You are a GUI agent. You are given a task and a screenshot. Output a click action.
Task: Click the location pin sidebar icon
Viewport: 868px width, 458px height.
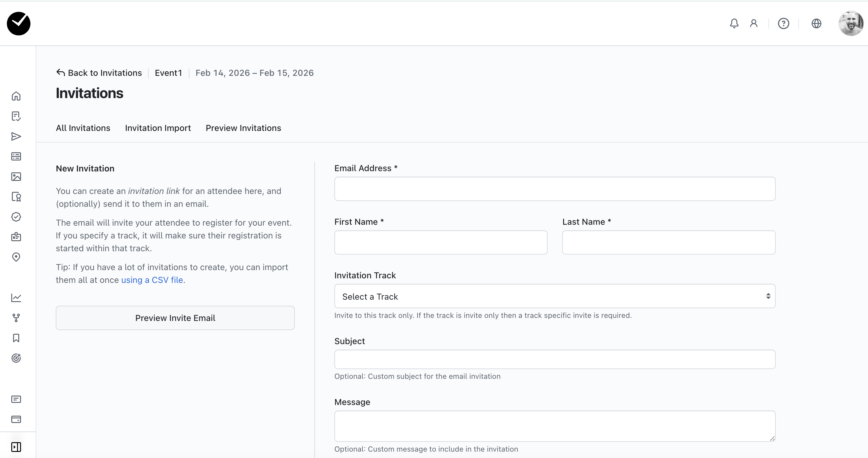tap(16, 257)
